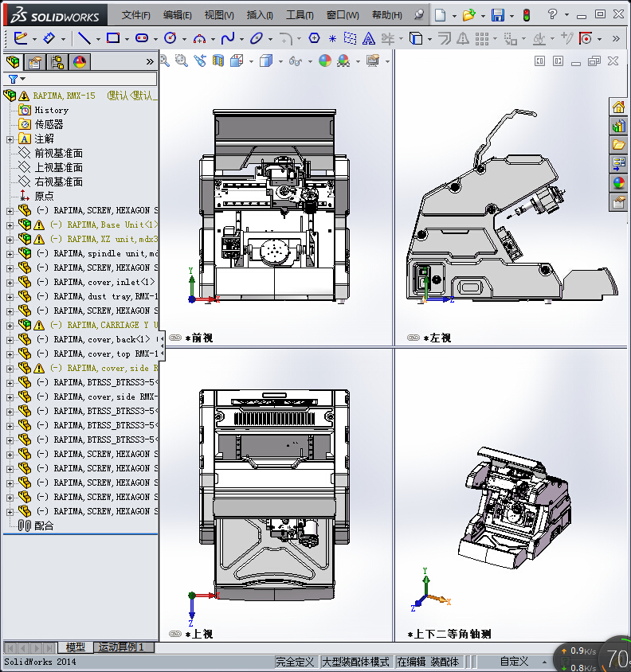Select the 原点 origin item

click(44, 196)
